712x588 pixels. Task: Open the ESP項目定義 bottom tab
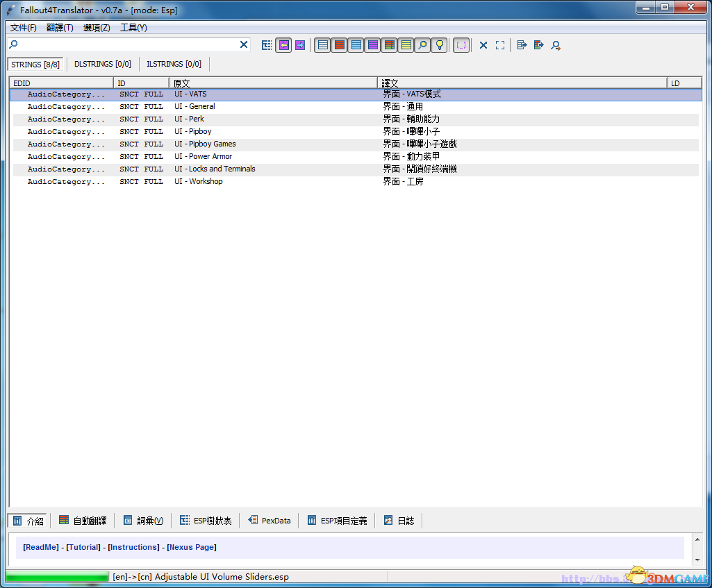click(337, 521)
